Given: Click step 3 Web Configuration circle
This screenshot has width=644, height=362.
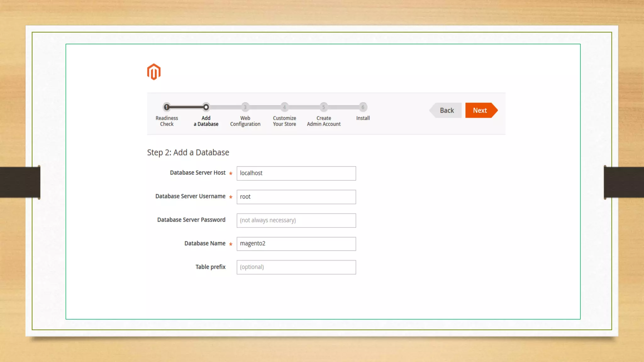Looking at the screenshot, I should 245,107.
